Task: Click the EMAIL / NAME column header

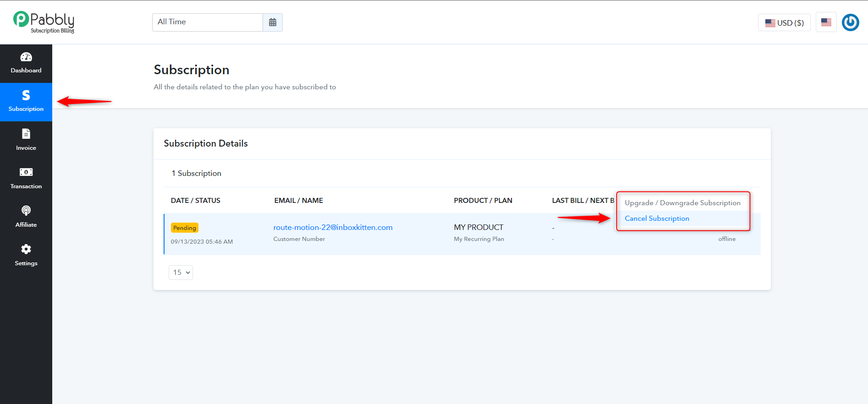Action: 299,201
